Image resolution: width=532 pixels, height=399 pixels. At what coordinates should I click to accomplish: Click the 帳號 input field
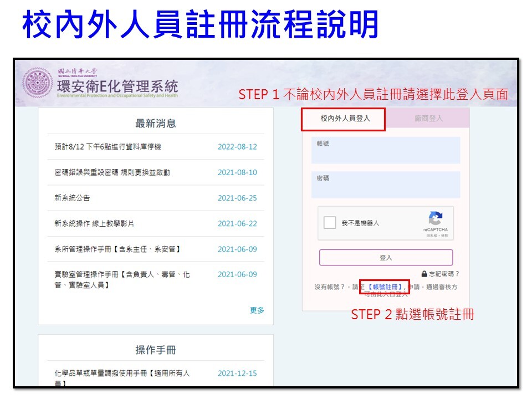coord(386,151)
